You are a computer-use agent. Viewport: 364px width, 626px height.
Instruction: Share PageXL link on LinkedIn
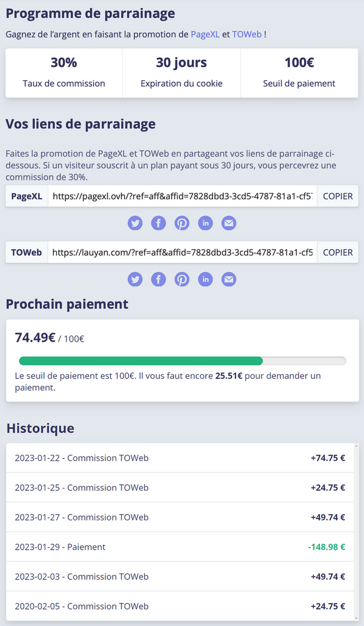pyautogui.click(x=205, y=223)
